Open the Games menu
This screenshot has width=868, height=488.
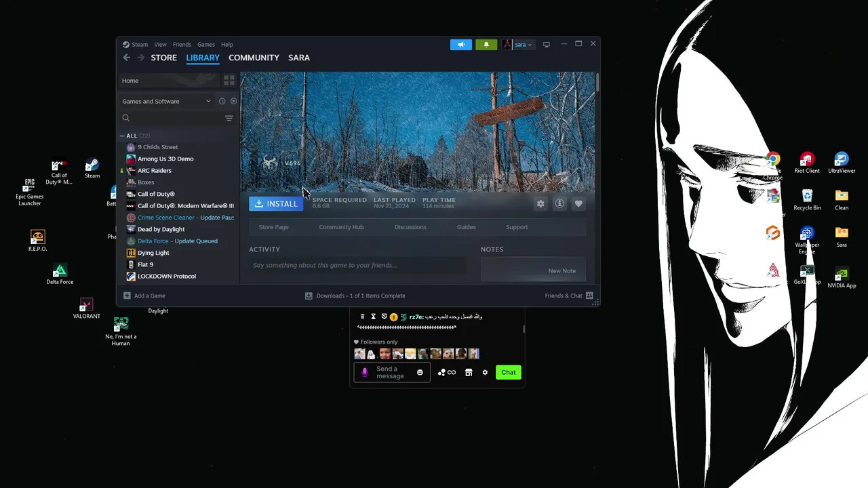(x=206, y=45)
